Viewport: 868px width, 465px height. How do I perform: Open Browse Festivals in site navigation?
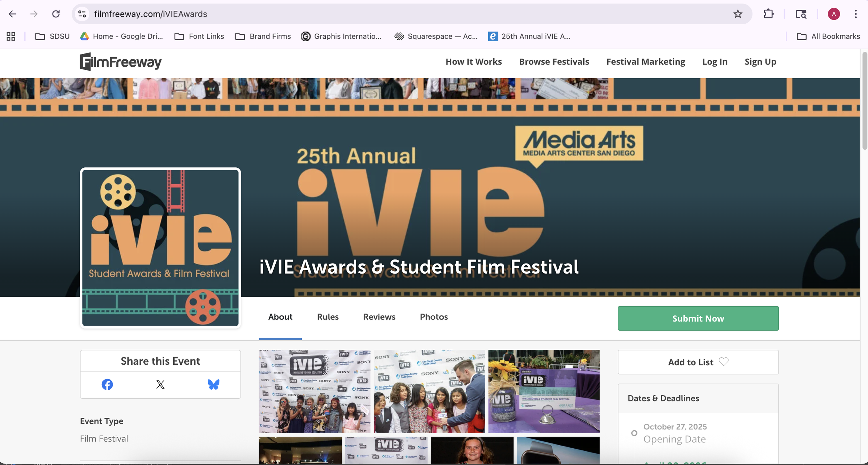coord(554,62)
